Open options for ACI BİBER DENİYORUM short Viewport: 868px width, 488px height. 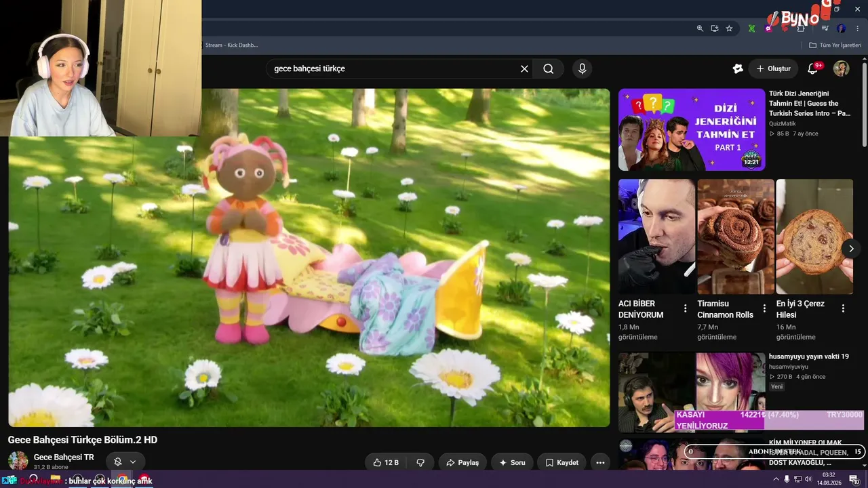(x=685, y=308)
